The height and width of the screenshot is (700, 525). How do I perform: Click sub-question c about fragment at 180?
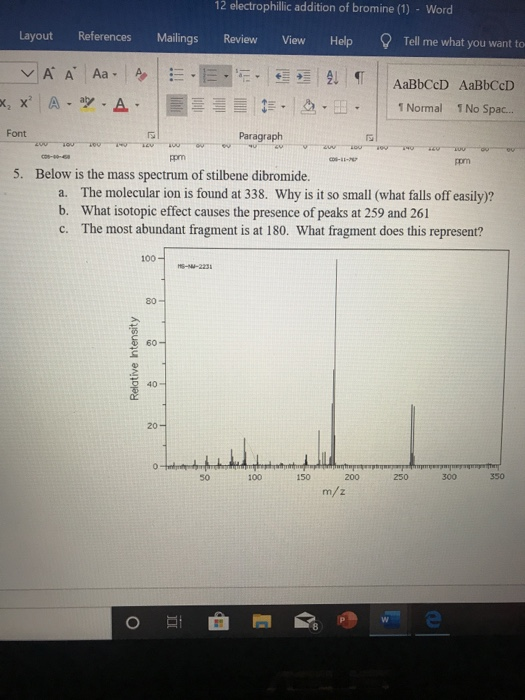pos(282,230)
